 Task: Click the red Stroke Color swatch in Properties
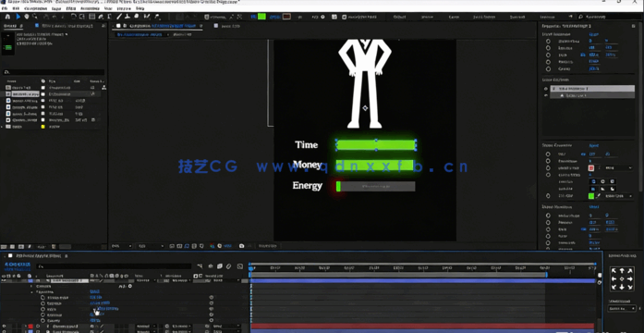[591, 167]
